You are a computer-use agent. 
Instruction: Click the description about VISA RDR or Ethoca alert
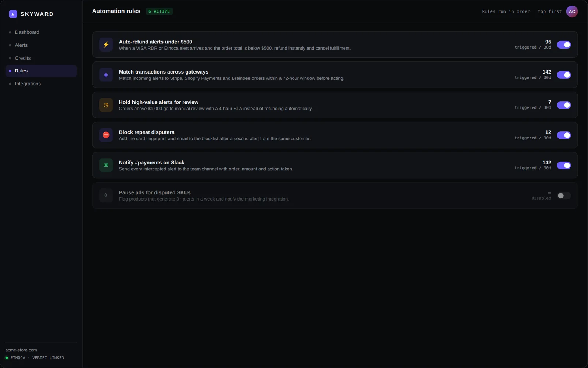pos(234,48)
